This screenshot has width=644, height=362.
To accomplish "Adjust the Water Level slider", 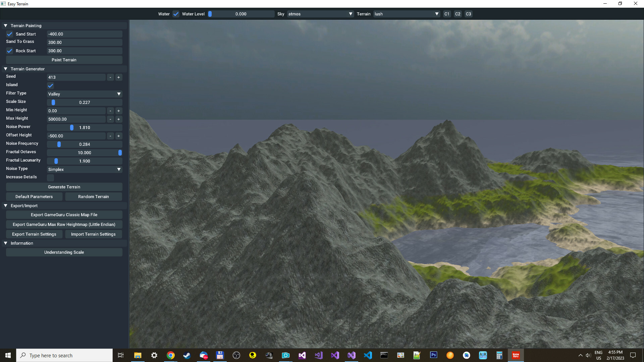I will click(210, 14).
